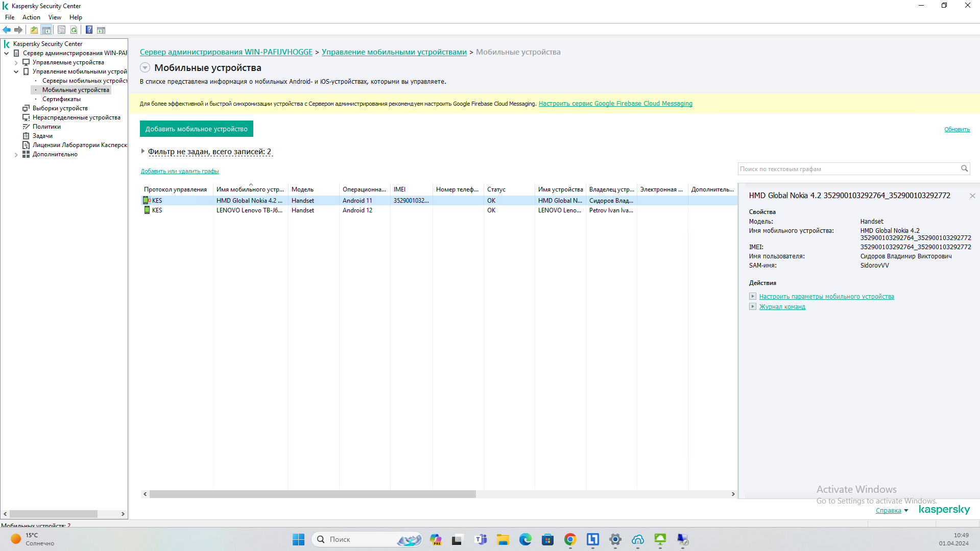Image resolution: width=980 pixels, height=551 pixels.
Task: Click the table's horizontal scrollbar thumb
Action: 313,494
